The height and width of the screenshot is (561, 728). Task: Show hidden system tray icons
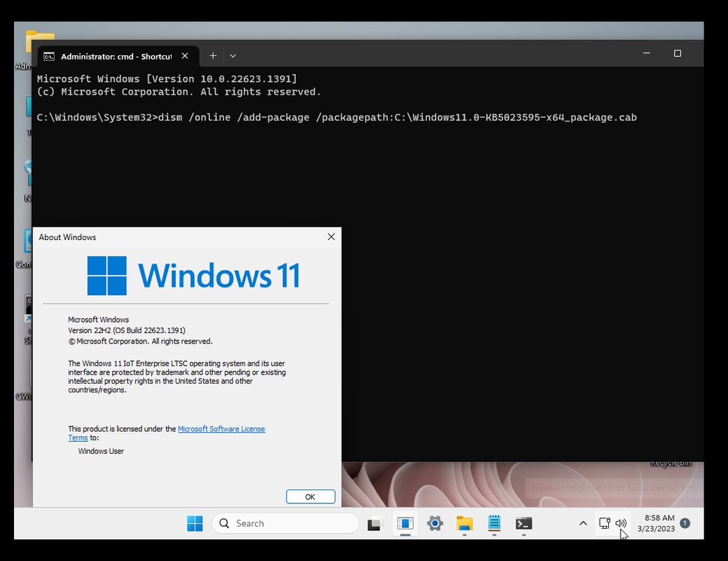click(583, 523)
